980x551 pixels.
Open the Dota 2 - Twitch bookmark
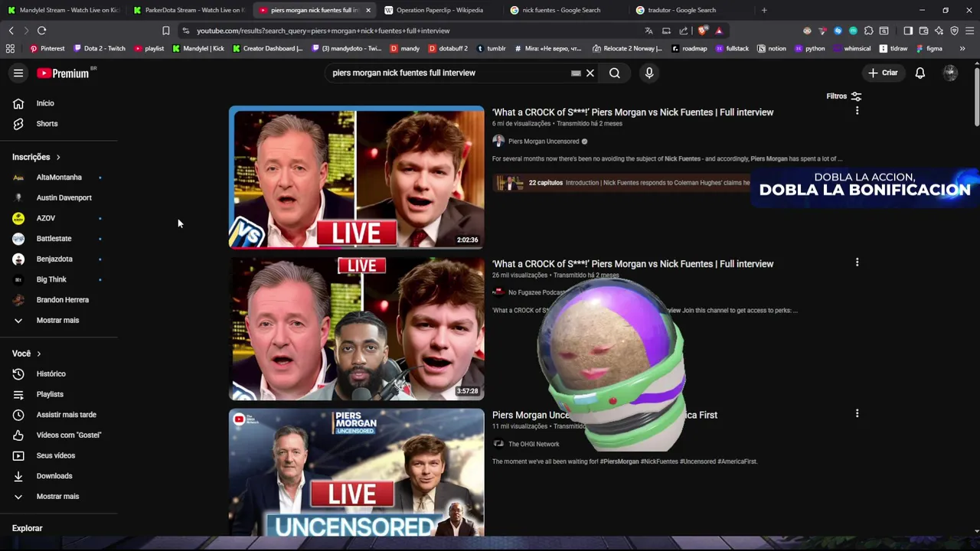(100, 48)
